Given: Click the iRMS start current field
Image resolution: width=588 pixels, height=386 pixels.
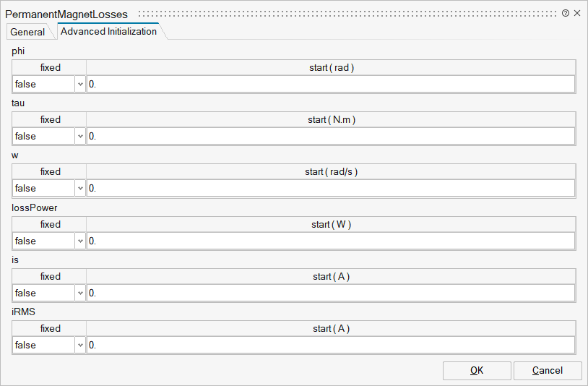Looking at the screenshot, I should [x=331, y=346].
